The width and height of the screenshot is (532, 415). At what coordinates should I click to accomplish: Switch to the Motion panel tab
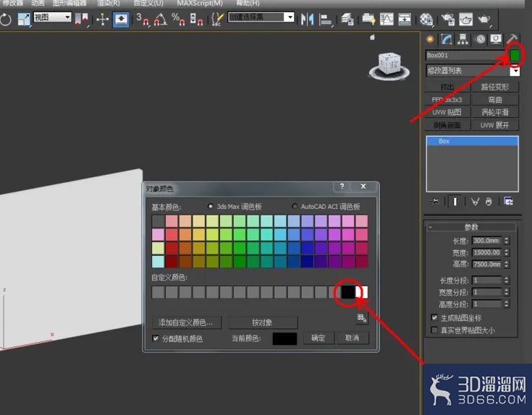coord(480,40)
